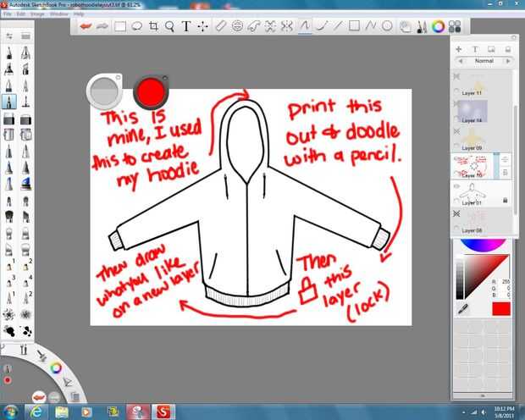Viewport: 525px width, 420px height.
Task: Click the red Undo arrow in toolbar
Action: pos(86,26)
